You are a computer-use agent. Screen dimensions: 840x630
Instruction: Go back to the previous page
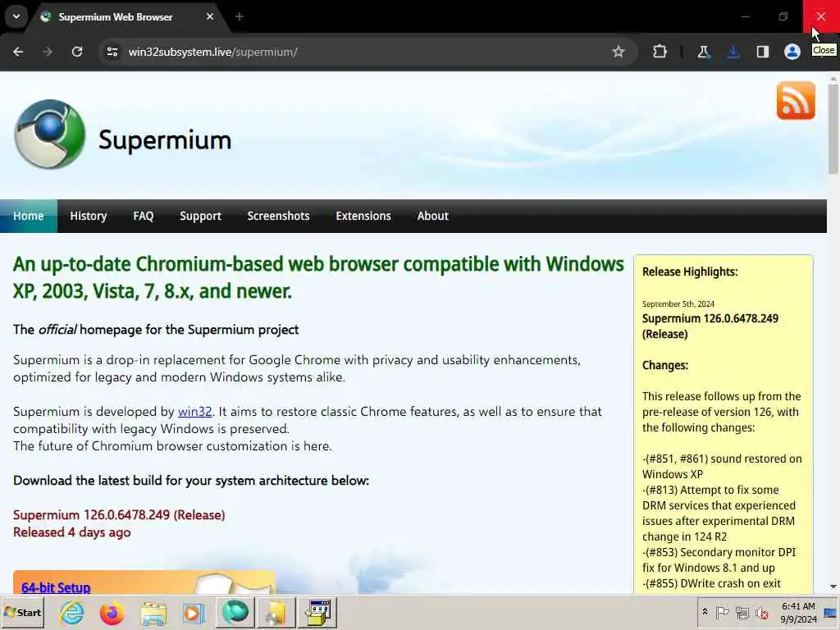18,52
